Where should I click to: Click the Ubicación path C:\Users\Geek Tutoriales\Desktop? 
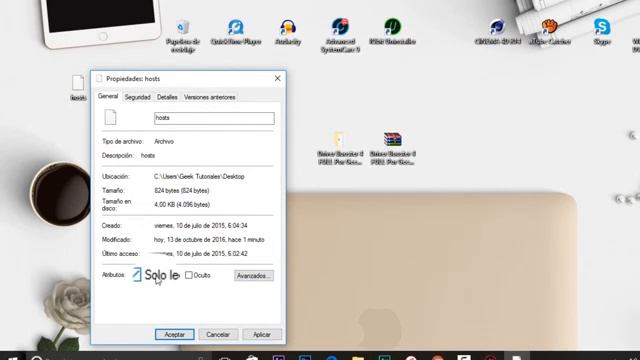click(199, 176)
